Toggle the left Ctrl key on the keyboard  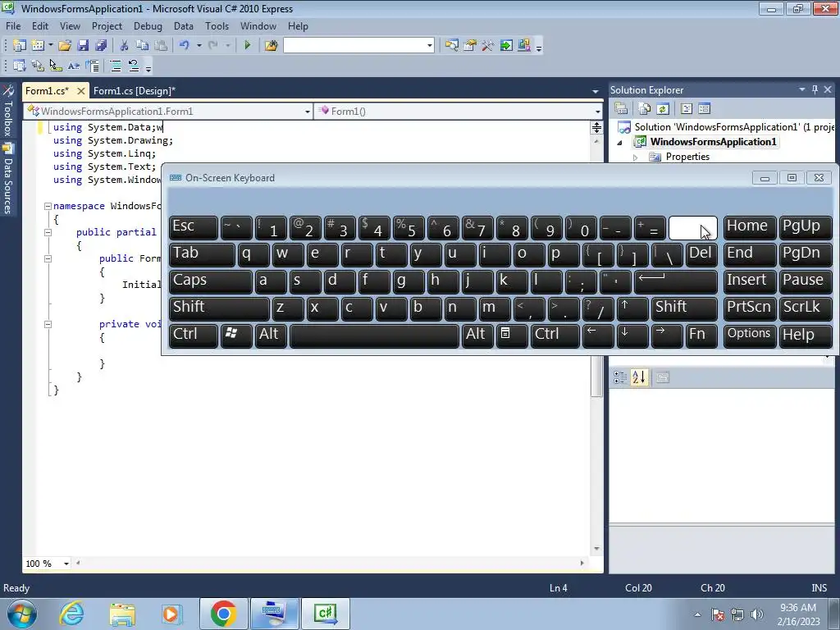click(193, 335)
